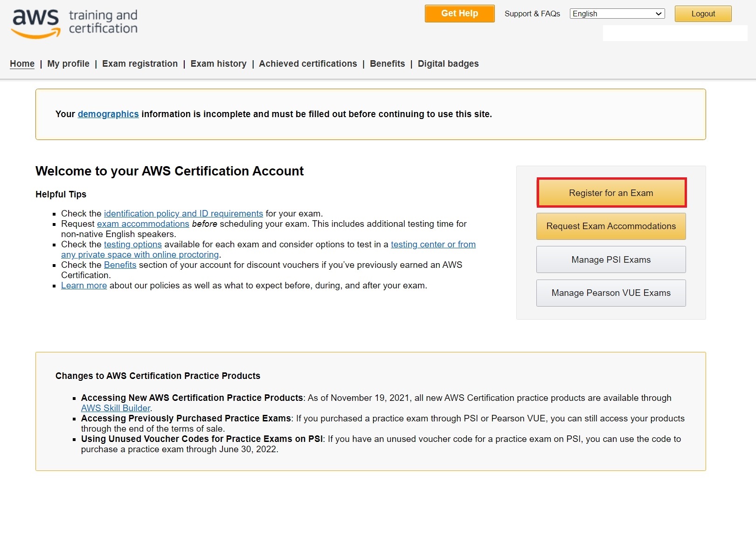Go to the Home menu item
Image resolution: width=756 pixels, height=546 pixels.
point(22,64)
